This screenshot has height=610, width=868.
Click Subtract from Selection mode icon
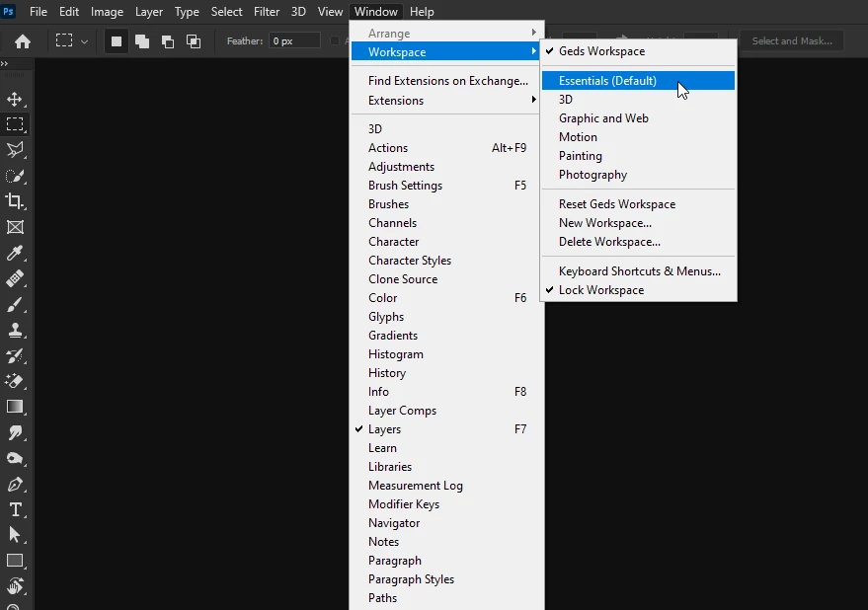coord(168,40)
